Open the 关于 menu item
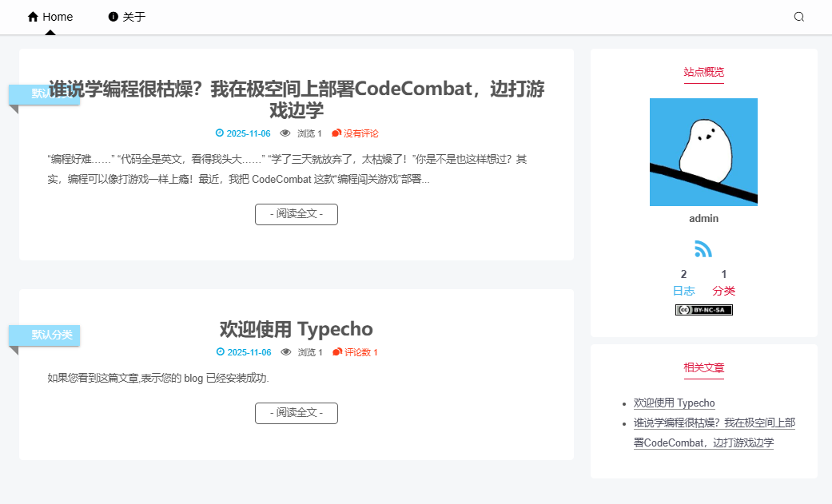The width and height of the screenshot is (832, 504). 133,17
